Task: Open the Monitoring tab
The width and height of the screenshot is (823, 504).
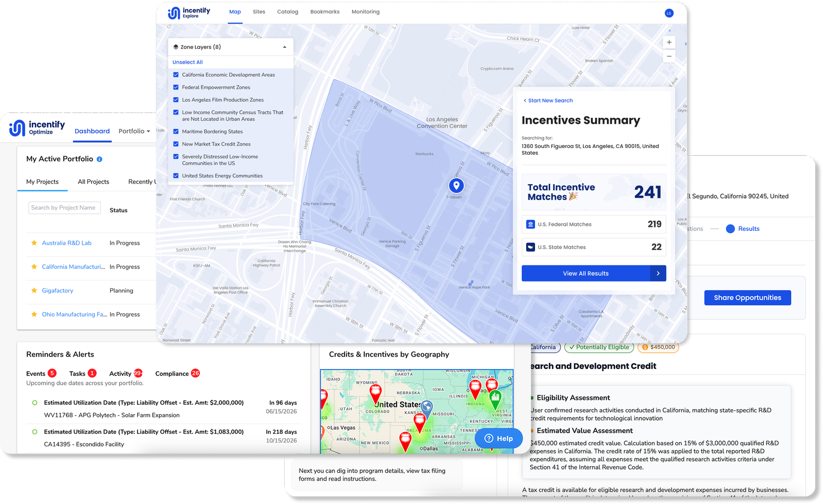Action: coord(365,12)
